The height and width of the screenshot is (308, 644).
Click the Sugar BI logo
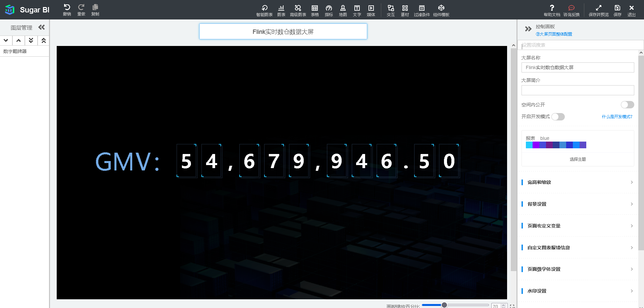(27, 10)
